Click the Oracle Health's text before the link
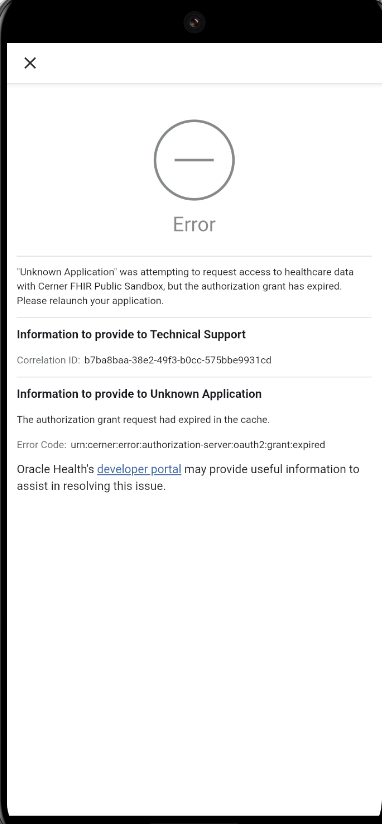 coord(56,469)
